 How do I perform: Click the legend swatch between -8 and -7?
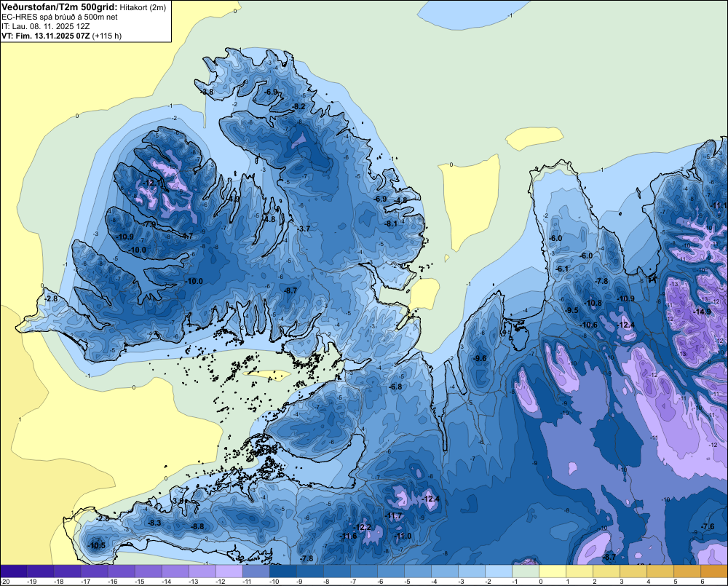337,571
